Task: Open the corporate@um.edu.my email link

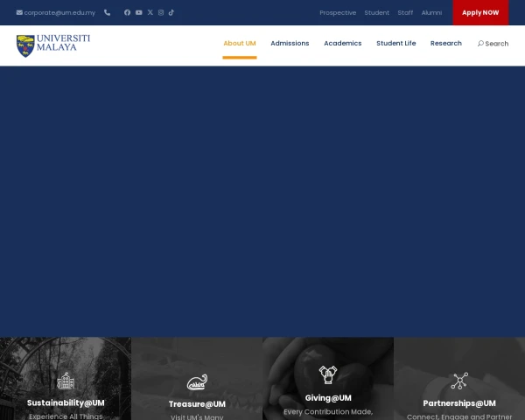Action: [59, 13]
